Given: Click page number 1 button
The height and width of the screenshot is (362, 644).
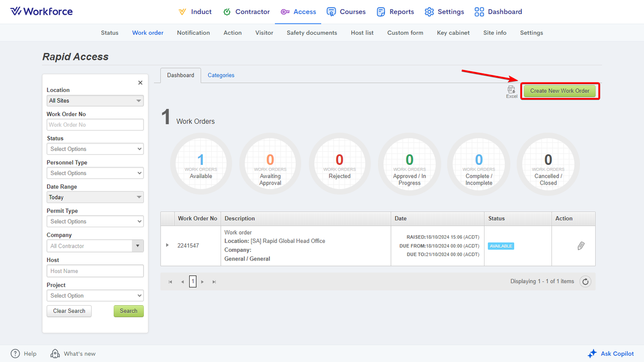Looking at the screenshot, I should (x=193, y=282).
